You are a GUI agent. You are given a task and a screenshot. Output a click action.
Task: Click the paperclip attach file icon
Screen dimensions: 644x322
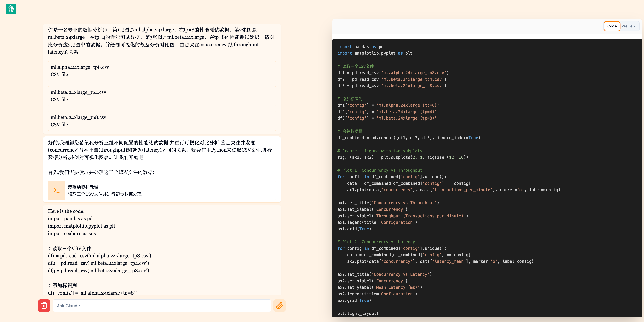pos(280,306)
